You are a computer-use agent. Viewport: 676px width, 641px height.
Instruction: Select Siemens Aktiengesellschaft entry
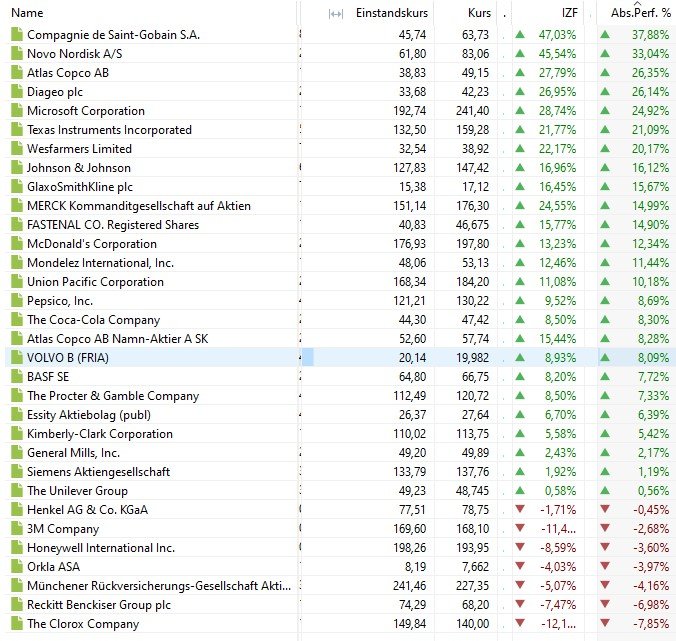99,471
